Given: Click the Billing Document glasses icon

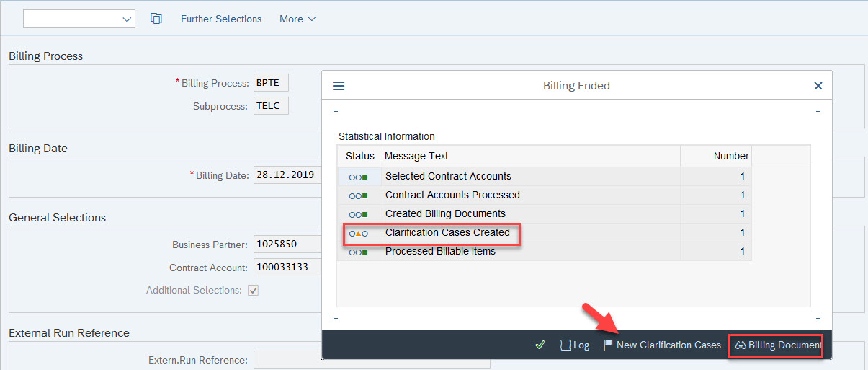Looking at the screenshot, I should [x=741, y=345].
